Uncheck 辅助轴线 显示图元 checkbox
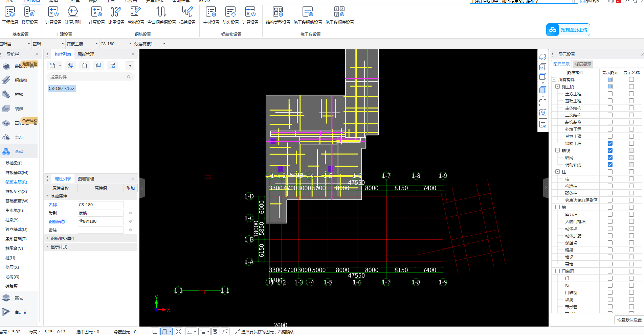The height and width of the screenshot is (335, 644). [x=610, y=165]
